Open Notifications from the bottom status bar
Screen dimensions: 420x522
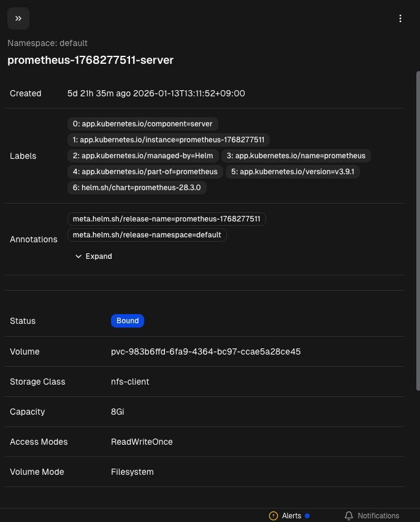coord(378,516)
